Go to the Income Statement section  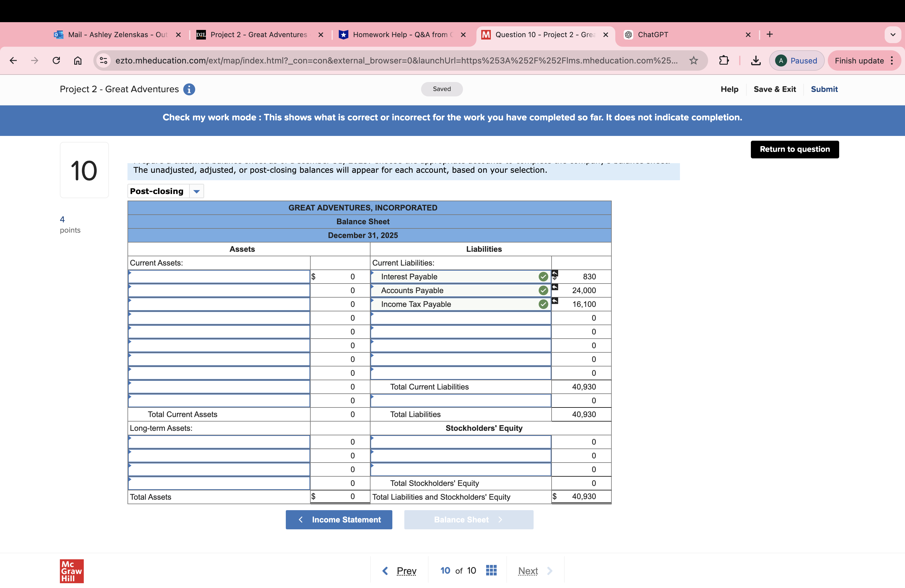click(339, 519)
